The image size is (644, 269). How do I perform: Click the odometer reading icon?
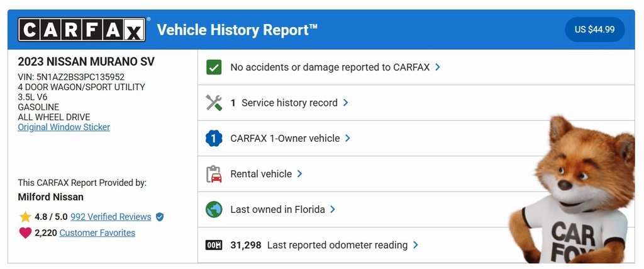214,245
